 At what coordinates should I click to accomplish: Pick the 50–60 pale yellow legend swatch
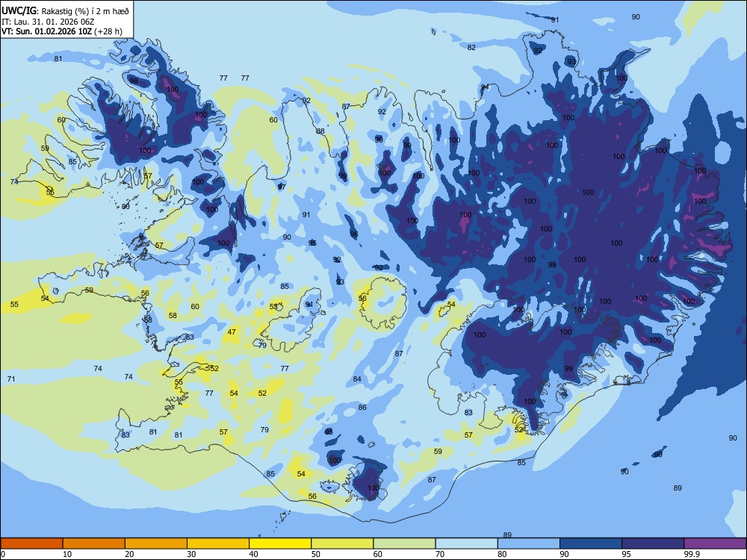coord(342,544)
